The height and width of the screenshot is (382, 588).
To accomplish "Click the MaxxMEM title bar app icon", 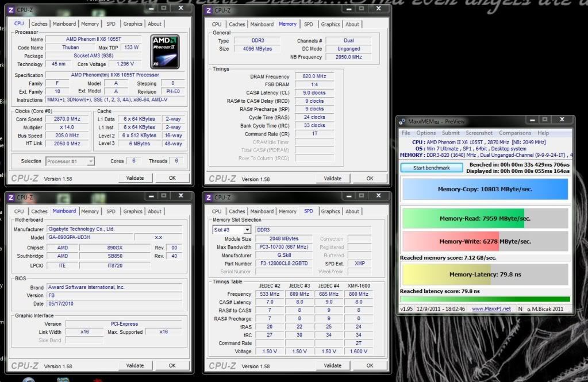I will point(402,121).
